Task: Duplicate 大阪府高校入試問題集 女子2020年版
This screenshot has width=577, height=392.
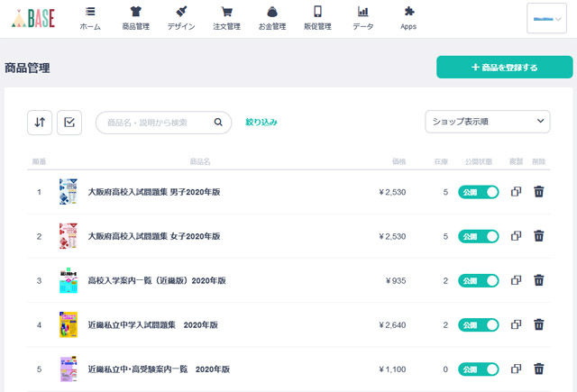Action: click(516, 236)
